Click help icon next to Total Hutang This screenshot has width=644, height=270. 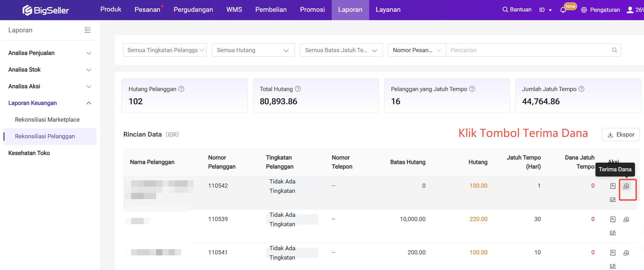pyautogui.click(x=298, y=89)
